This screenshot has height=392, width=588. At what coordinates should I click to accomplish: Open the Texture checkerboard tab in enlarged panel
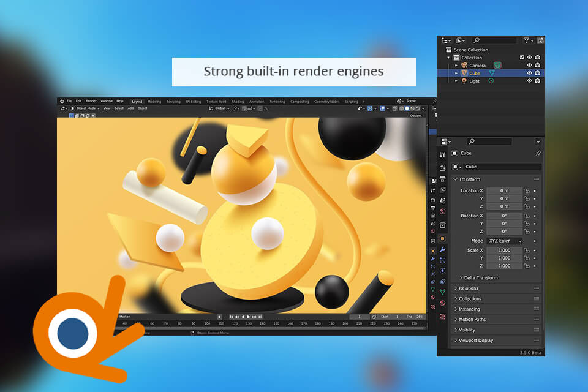coord(442,317)
